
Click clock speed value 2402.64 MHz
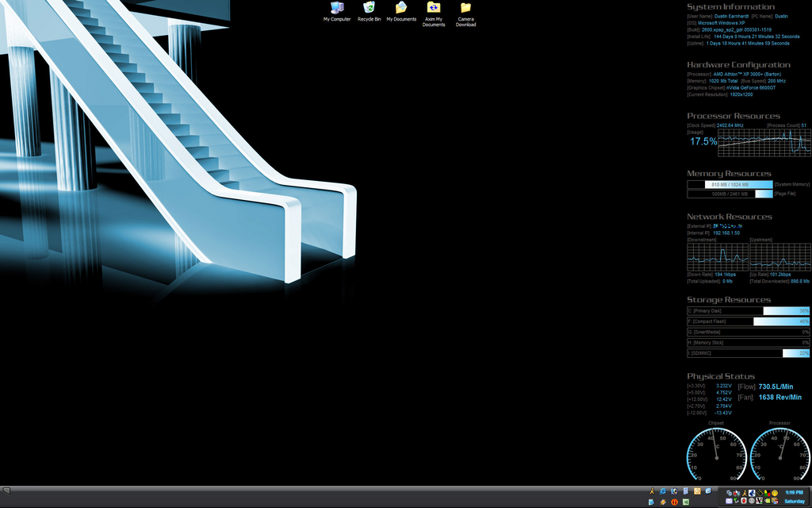730,125
